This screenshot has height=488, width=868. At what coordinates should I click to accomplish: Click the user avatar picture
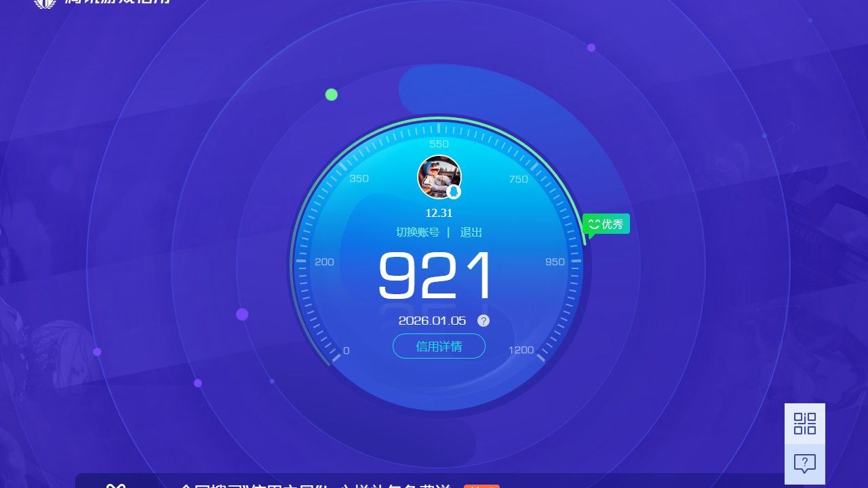[438, 177]
